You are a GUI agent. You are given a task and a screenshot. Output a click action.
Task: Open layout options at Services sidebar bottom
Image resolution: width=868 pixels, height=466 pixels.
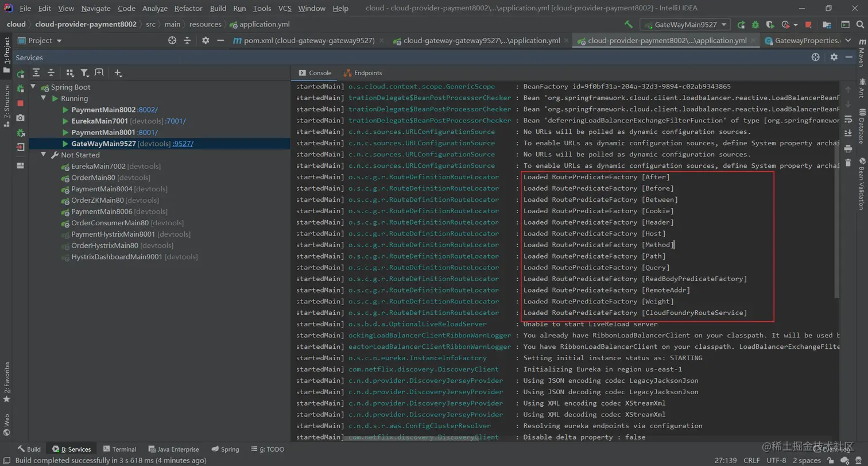pos(21,165)
